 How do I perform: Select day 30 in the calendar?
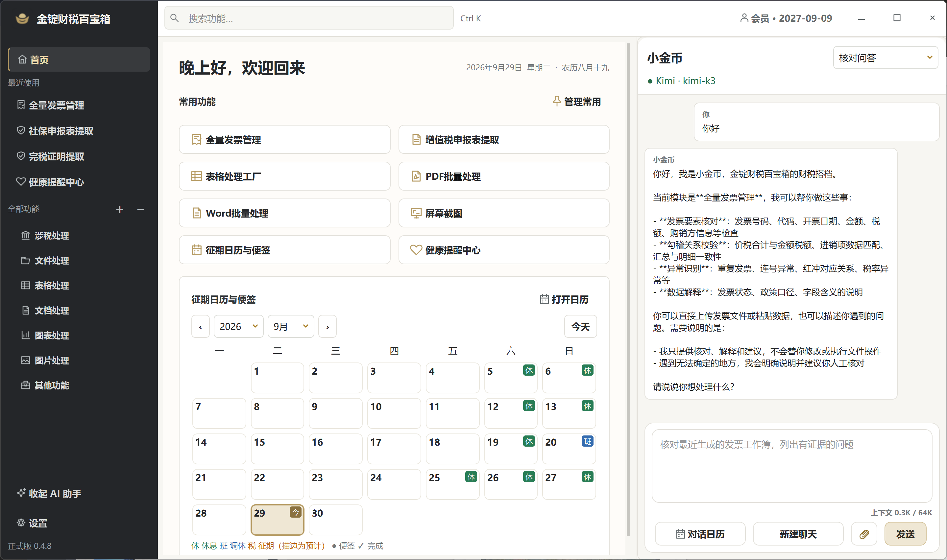click(x=335, y=520)
